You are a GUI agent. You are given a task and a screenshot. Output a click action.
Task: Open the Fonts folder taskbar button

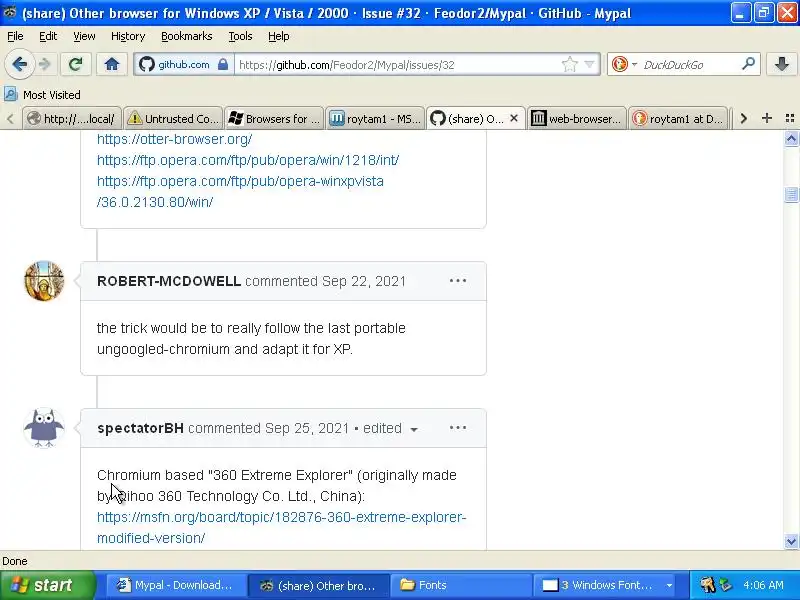(x=461, y=585)
